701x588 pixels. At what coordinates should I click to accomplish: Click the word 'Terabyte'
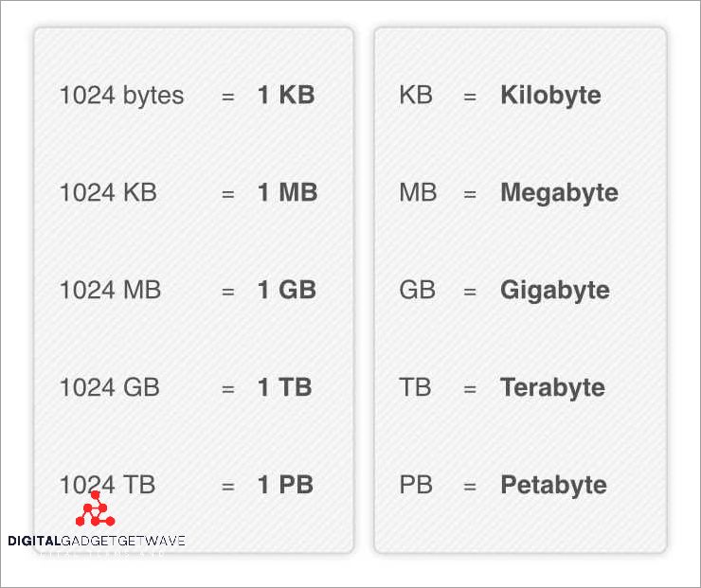[x=552, y=387]
